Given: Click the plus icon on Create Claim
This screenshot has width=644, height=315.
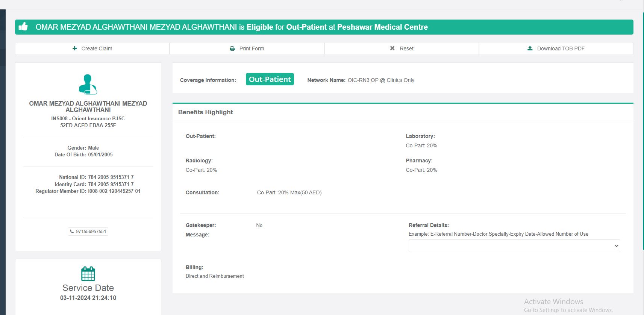Looking at the screenshot, I should click(x=74, y=48).
